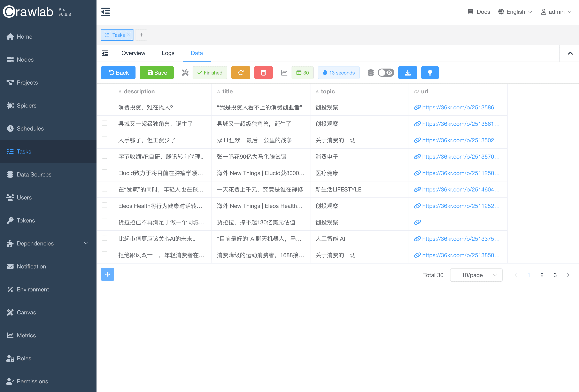579x392 pixels.
Task: Switch to the Logs tab
Action: coord(168,53)
